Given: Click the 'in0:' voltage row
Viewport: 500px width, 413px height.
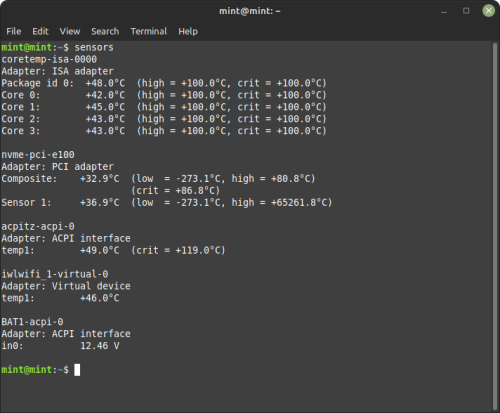Looking at the screenshot, I should pos(60,346).
